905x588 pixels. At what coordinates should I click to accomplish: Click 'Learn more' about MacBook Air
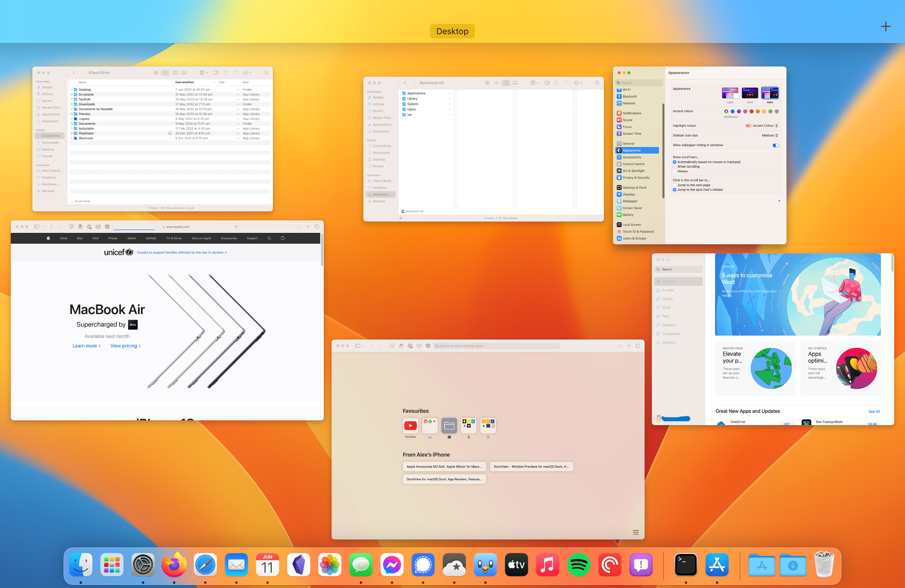[x=85, y=346]
